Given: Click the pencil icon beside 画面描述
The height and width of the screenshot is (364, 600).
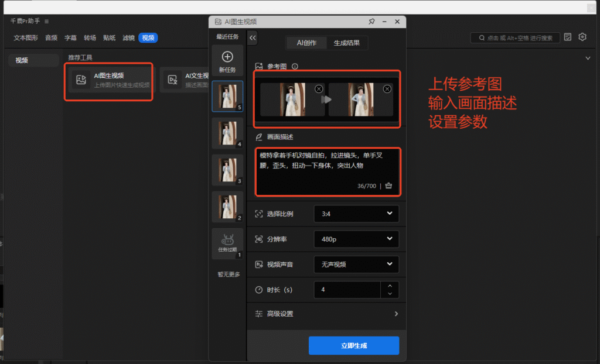Looking at the screenshot, I should [x=258, y=137].
